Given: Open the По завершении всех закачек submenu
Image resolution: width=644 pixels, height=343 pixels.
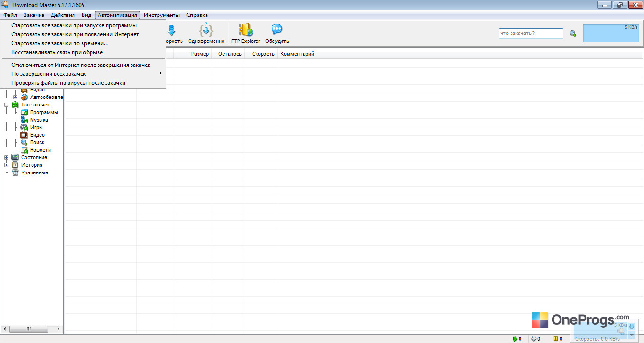Looking at the screenshot, I should coord(83,74).
